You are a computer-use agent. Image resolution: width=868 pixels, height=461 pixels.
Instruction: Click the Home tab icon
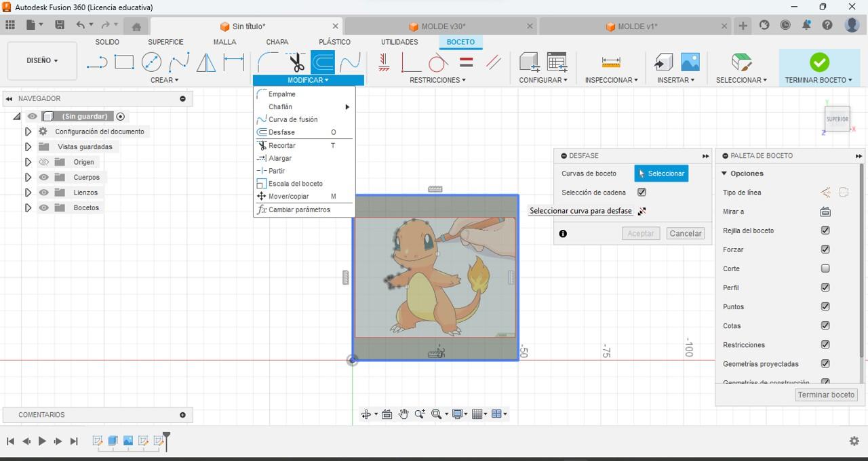pos(136,26)
